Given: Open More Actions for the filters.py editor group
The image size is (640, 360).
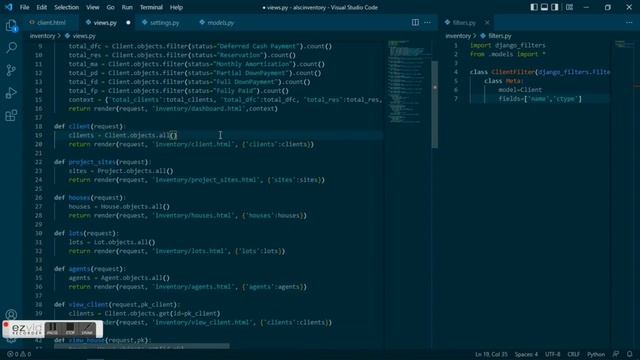Looking at the screenshot, I should click(629, 22).
